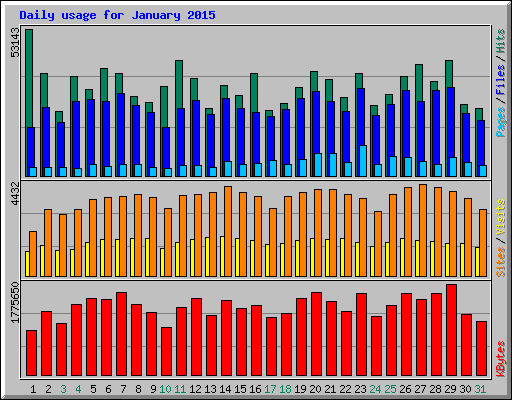
Task: Click green weekend day 3 label
Action: click(63, 389)
